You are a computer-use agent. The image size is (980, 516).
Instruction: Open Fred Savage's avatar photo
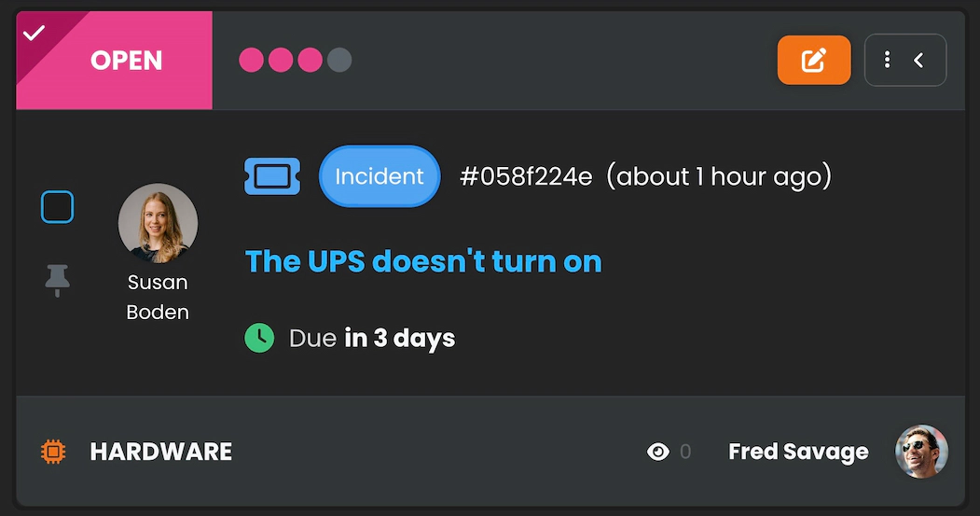[x=921, y=452]
